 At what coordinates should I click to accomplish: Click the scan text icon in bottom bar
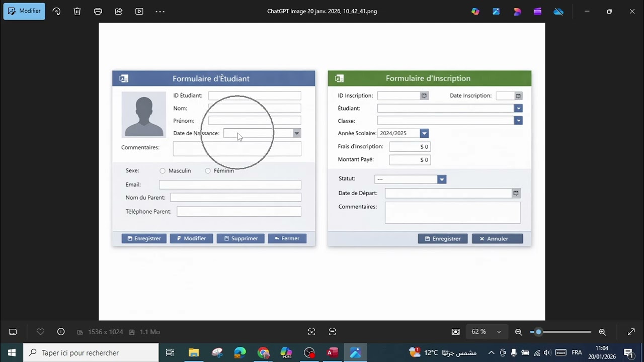pos(332,332)
